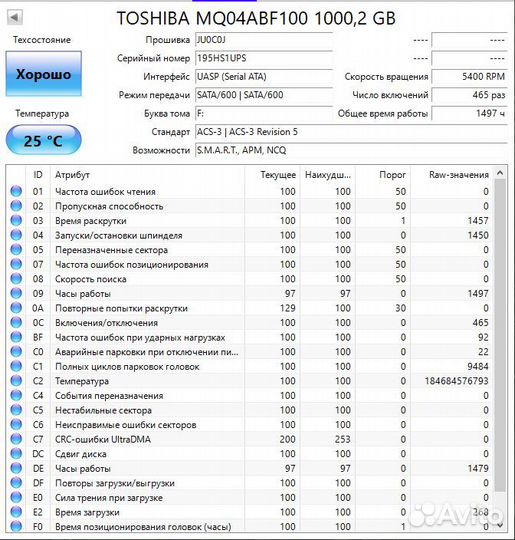Click the serial number field 195HS1UPS
Image resolution: width=515 pixels, height=540 pixels.
264,58
